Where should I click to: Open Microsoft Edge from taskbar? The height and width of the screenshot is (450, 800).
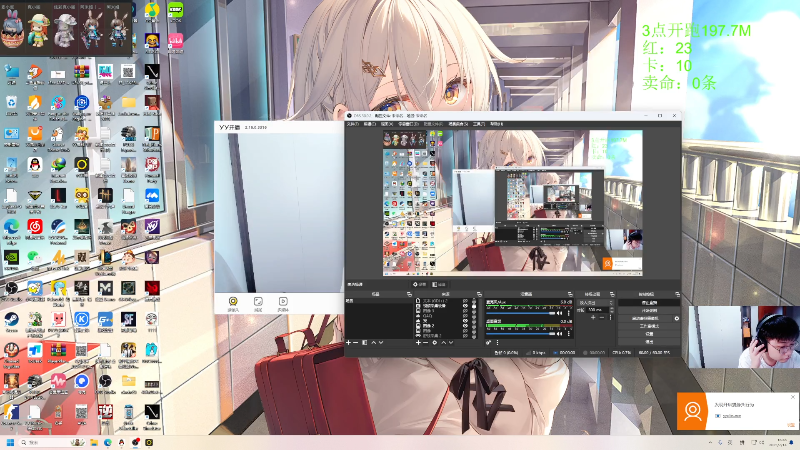[x=108, y=442]
